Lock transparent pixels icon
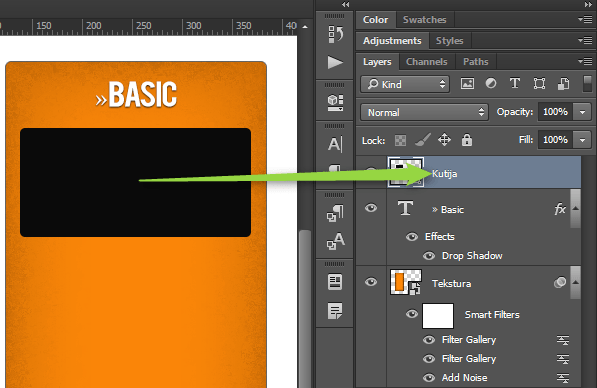Screen dimensions: 597x388 (x=400, y=141)
